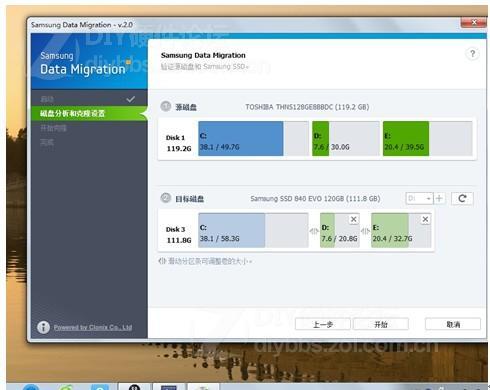490x390 pixels.
Task: Select the highlighted green sidebar step
Action: click(x=89, y=113)
